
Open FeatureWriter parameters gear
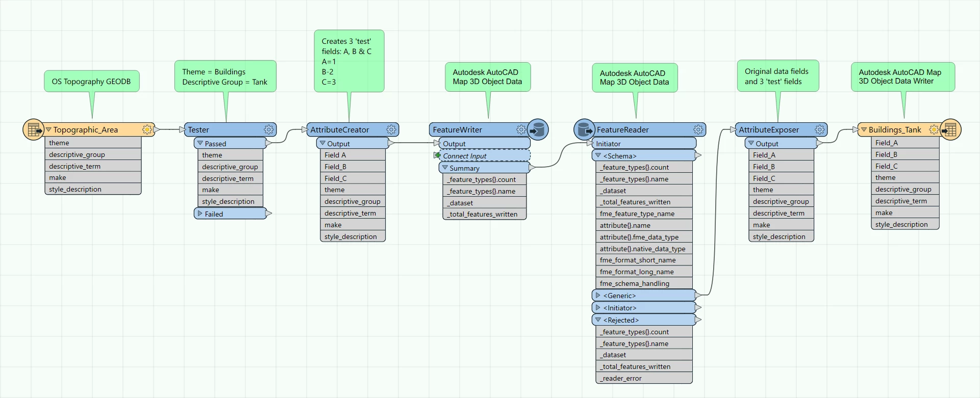(521, 130)
